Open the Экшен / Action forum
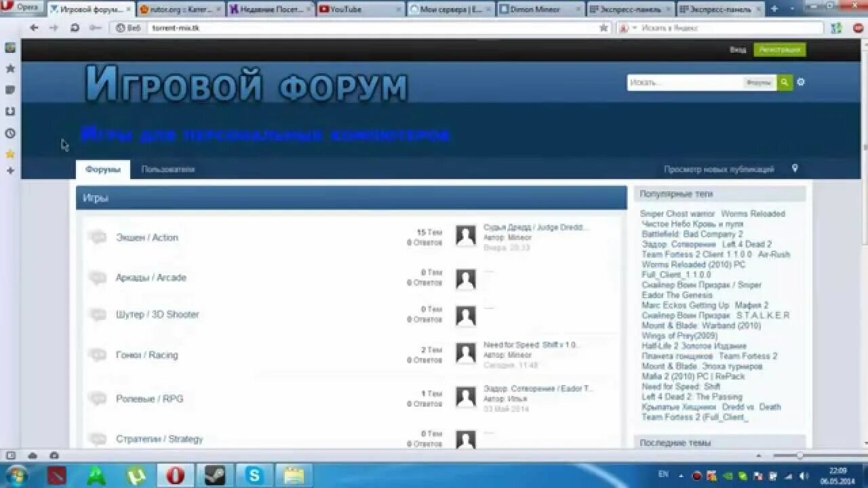The image size is (868, 488). point(146,238)
